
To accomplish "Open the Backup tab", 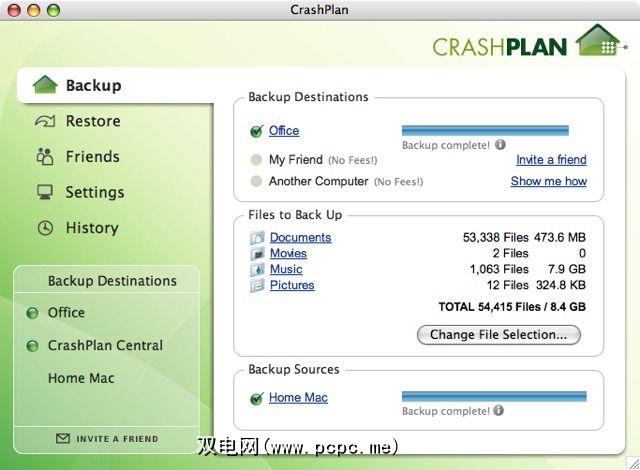I will 116,86.
